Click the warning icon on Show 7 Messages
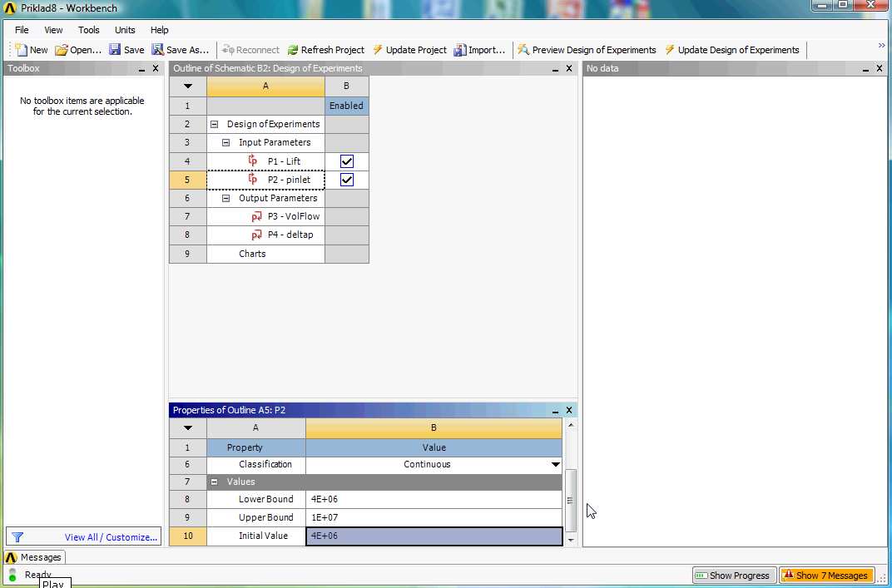Screen dimensions: 892x588 789,575
